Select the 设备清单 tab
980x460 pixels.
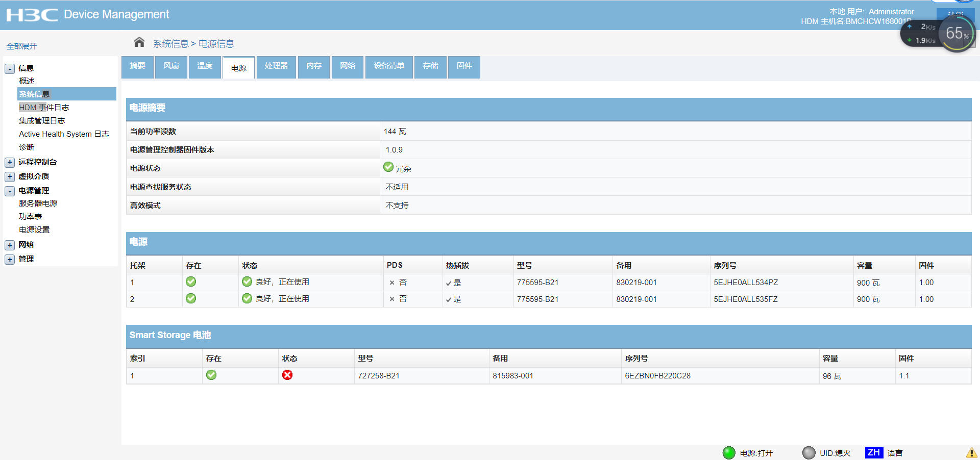389,67
